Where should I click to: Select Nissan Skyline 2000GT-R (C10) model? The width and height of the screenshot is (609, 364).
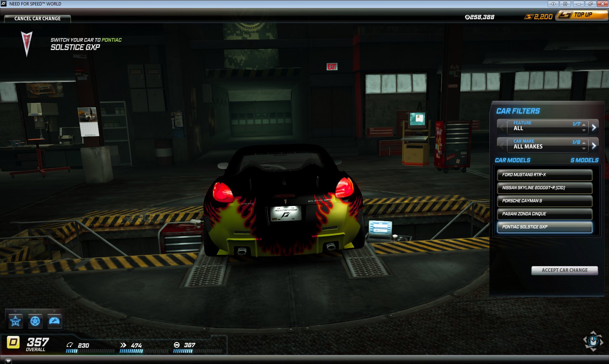pos(545,188)
